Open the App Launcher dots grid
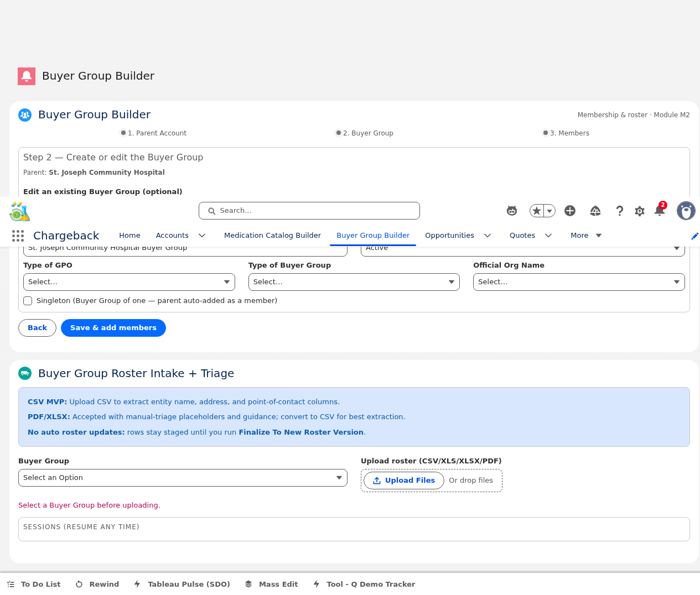Image resolution: width=700 pixels, height=595 pixels. pyautogui.click(x=18, y=236)
